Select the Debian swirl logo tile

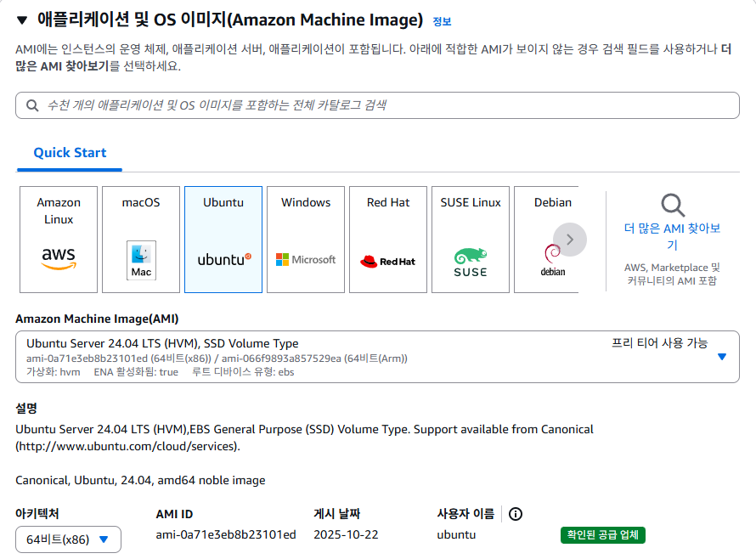(546, 240)
